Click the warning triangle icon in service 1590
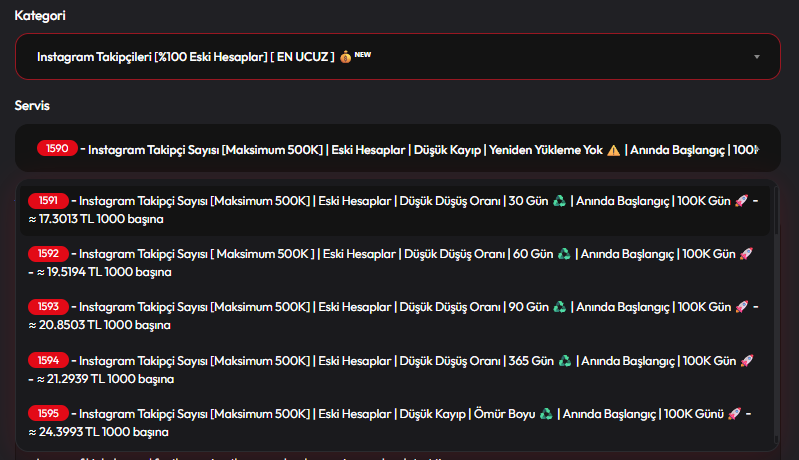The height and width of the screenshot is (460, 799). (x=614, y=150)
